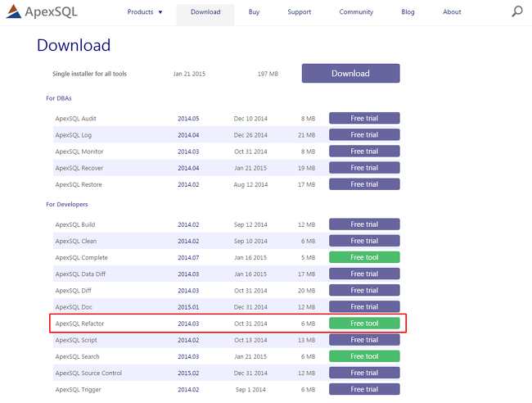
Task: Open ApexSQL Recover version 2014.04 link
Action: pos(188,168)
